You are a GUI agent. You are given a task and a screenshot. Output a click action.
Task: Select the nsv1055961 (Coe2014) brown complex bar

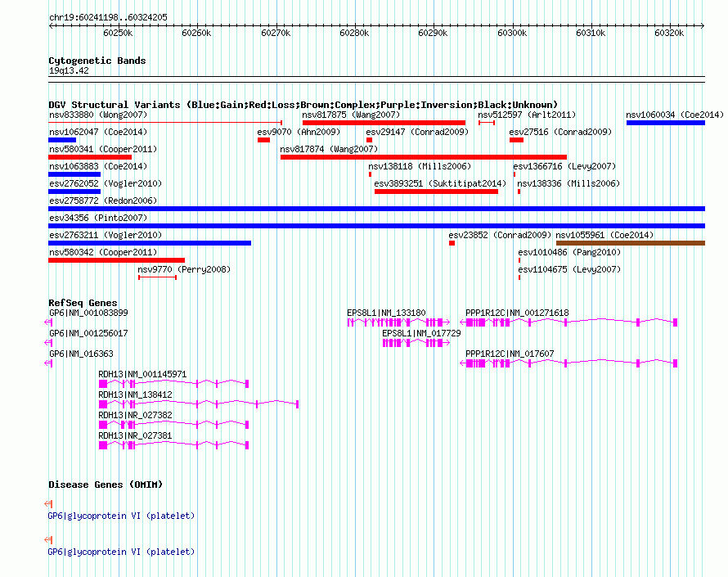pos(631,243)
